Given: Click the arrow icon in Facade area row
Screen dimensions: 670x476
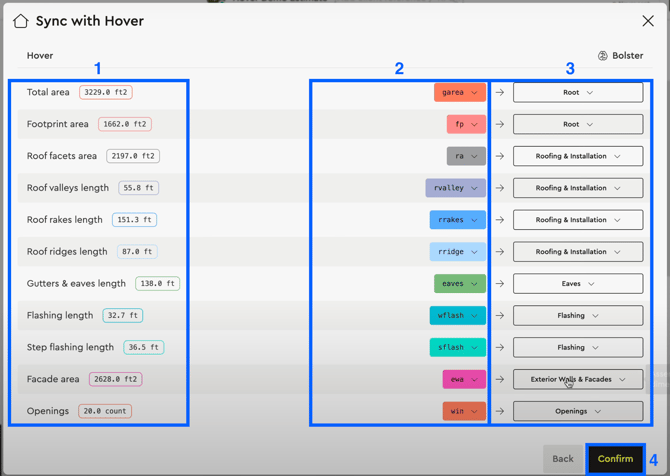Looking at the screenshot, I should click(x=500, y=380).
